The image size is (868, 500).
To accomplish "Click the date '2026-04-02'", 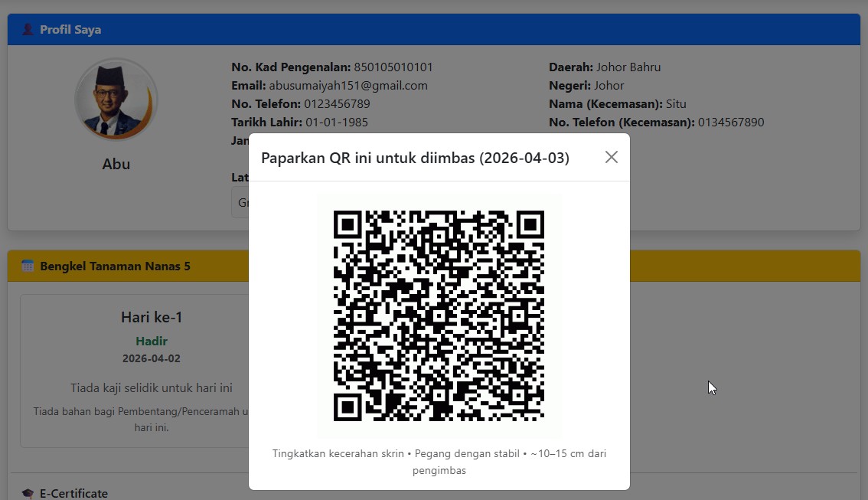I will point(152,358).
